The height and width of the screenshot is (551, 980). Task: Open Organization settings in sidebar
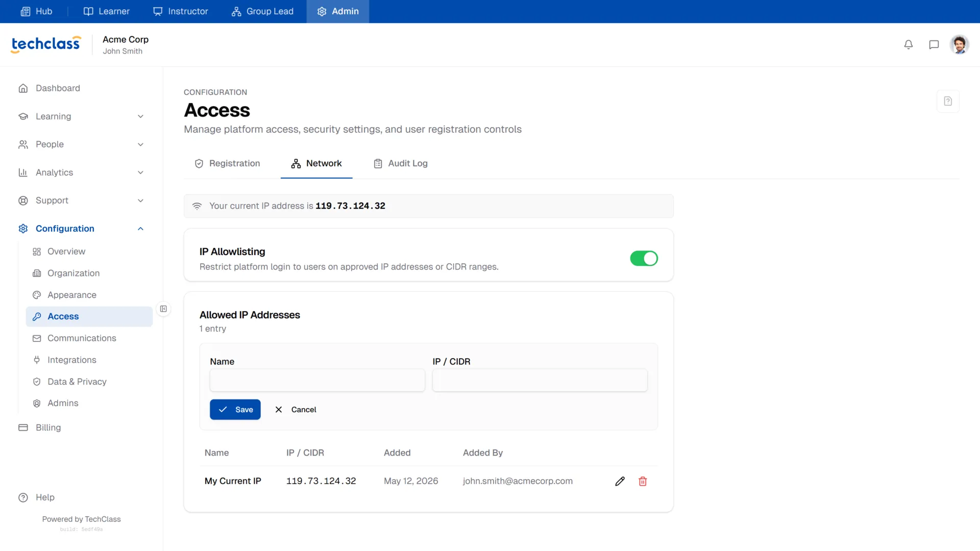pos(89,273)
